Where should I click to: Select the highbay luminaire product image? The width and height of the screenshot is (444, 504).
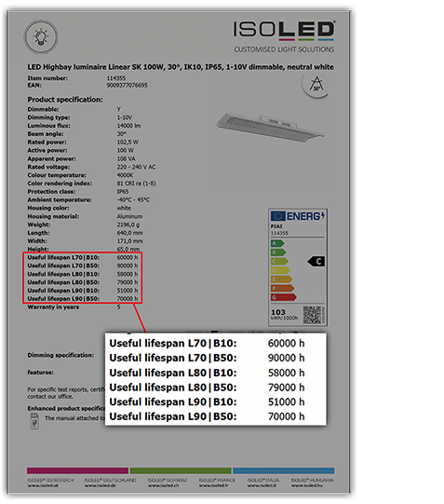270,127
